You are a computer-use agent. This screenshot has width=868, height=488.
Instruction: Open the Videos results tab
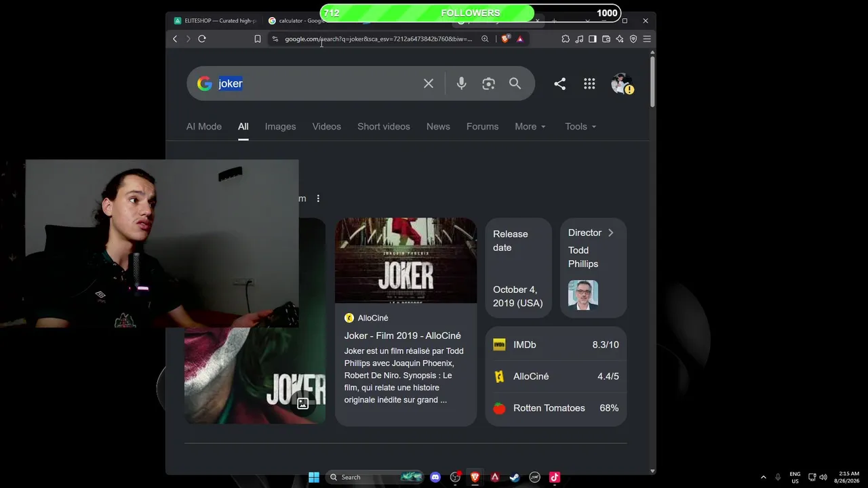coord(327,127)
